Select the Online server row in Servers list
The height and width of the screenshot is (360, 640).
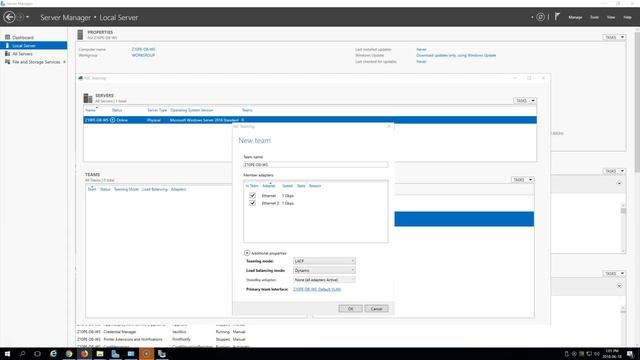point(310,120)
